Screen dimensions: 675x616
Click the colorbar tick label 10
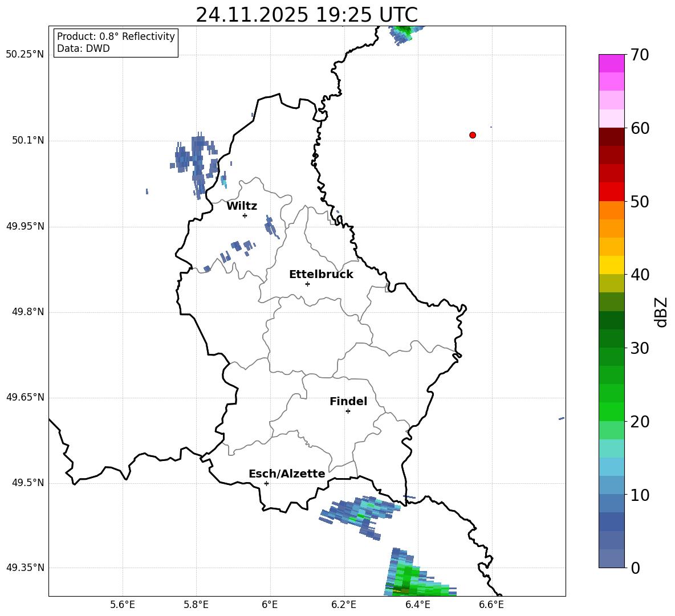(640, 495)
